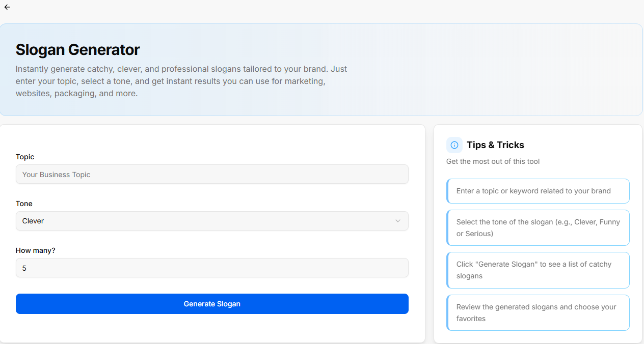Click the Tips & Tricks heading
Viewport: 644px width, 344px height.
495,145
